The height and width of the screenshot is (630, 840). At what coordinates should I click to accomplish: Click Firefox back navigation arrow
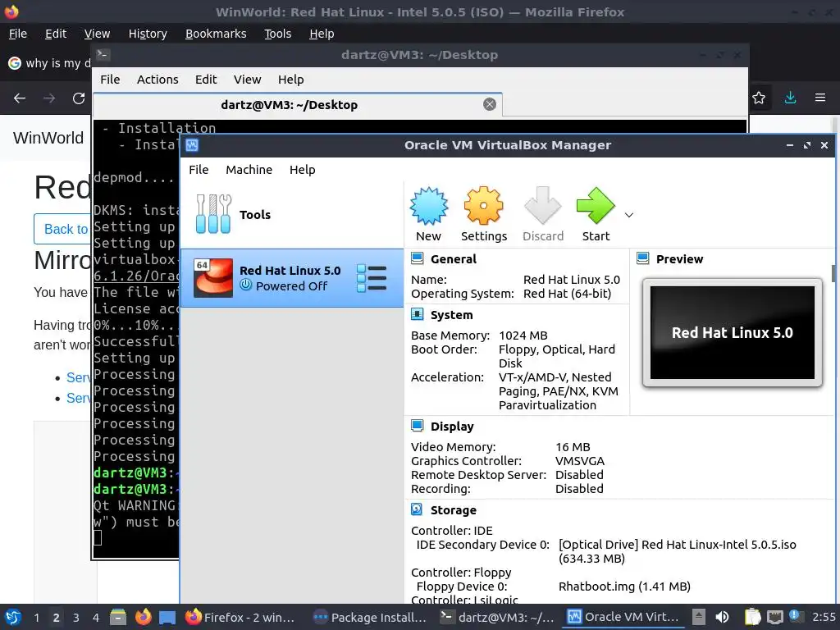20,98
